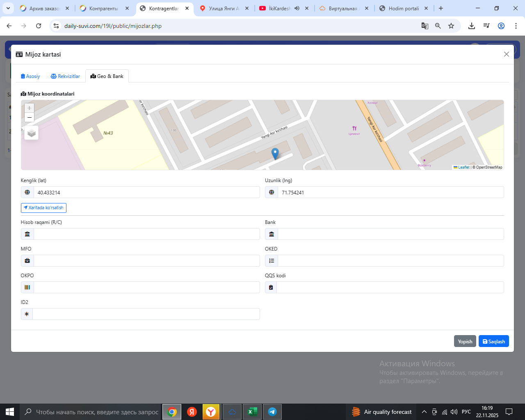
Task: Close the Mijoz kartasi dialog
Action: [506, 54]
